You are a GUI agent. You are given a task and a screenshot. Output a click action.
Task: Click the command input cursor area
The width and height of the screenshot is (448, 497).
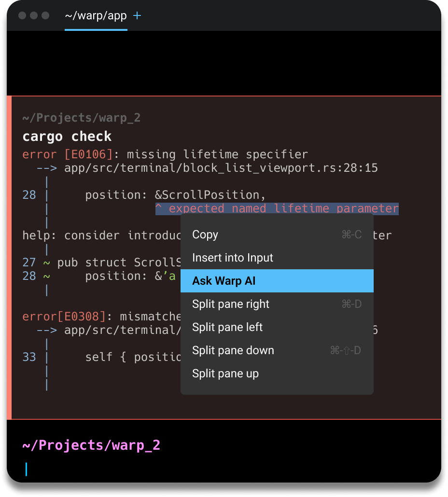27,469
